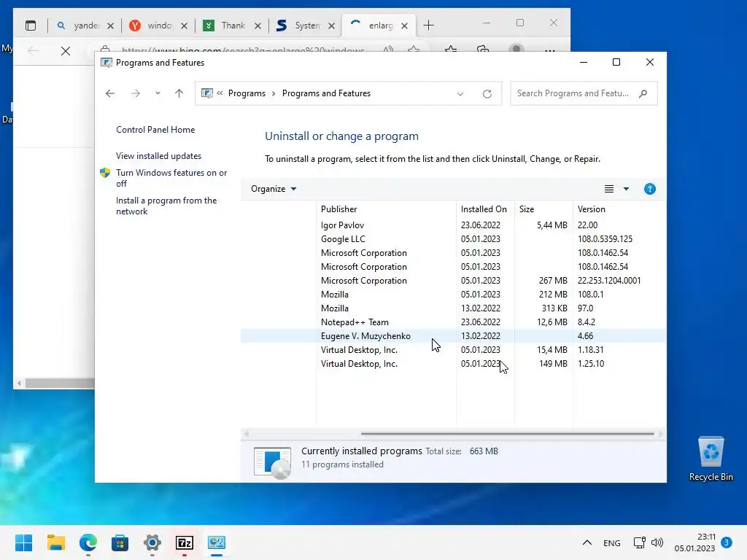Screen dimensions: 747x560
Task: Open Microsoft Store from the taskbar
Action: 120,542
